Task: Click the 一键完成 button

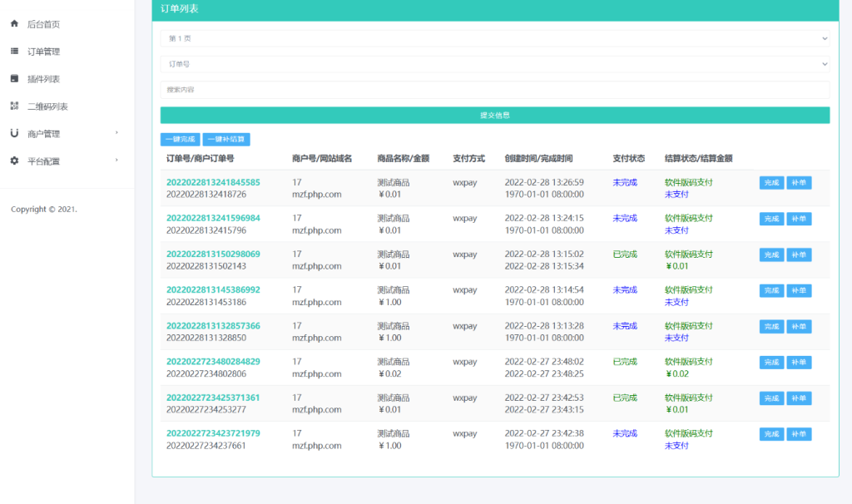Action: tap(180, 140)
